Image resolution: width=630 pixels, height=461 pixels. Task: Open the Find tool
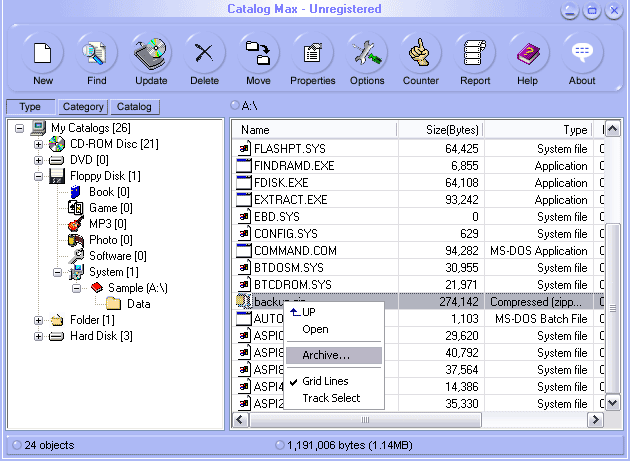96,54
